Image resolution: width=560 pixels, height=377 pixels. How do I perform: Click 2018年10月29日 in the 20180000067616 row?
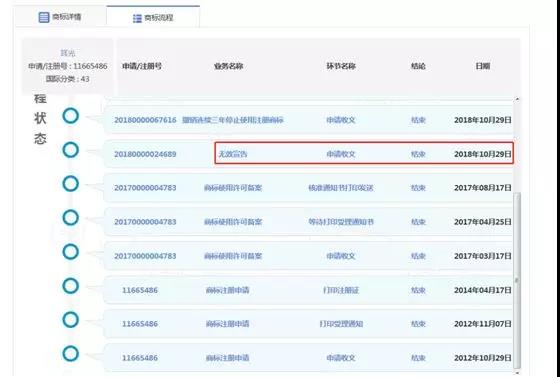pos(482,120)
